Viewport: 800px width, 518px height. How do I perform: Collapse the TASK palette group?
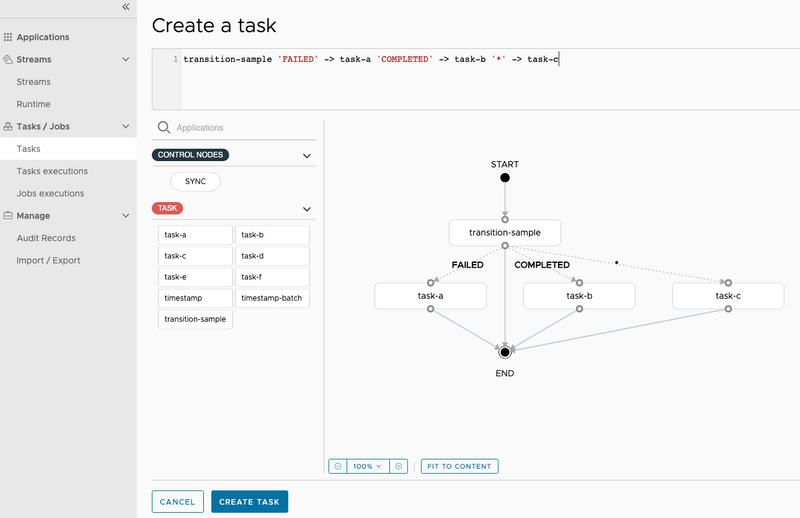307,209
